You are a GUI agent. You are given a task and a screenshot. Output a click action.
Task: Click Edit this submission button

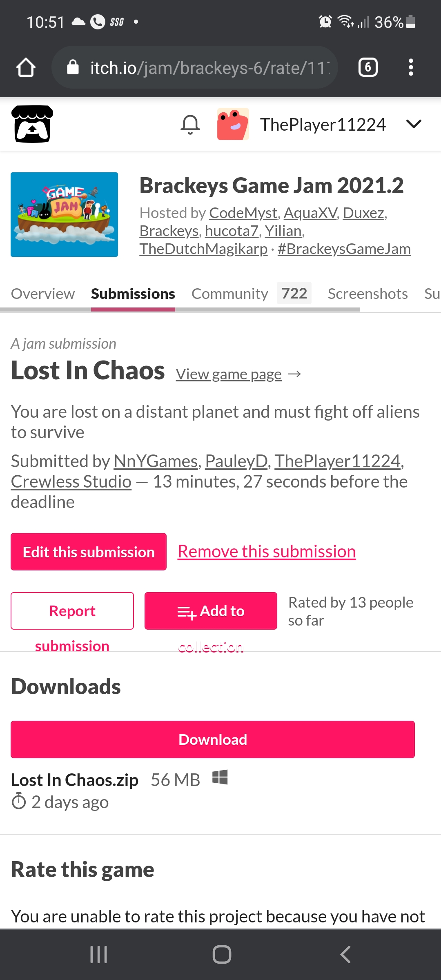click(89, 552)
